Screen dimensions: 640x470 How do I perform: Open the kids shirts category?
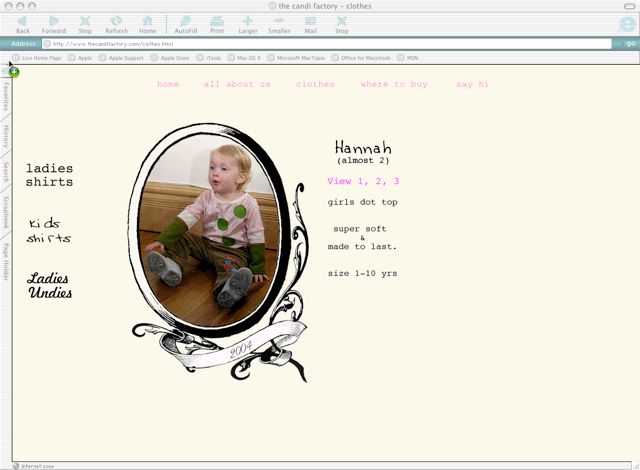click(49, 231)
